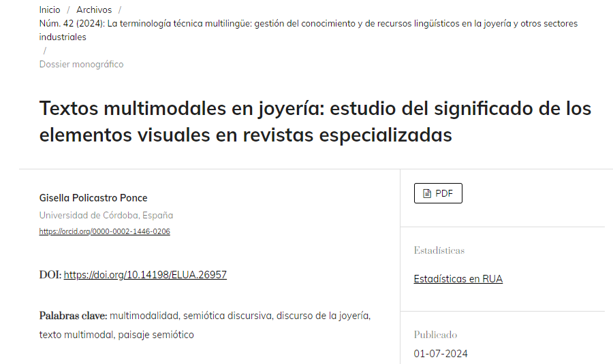
Task: Click the keywords line starting with multimodalidad
Action: pos(240,316)
